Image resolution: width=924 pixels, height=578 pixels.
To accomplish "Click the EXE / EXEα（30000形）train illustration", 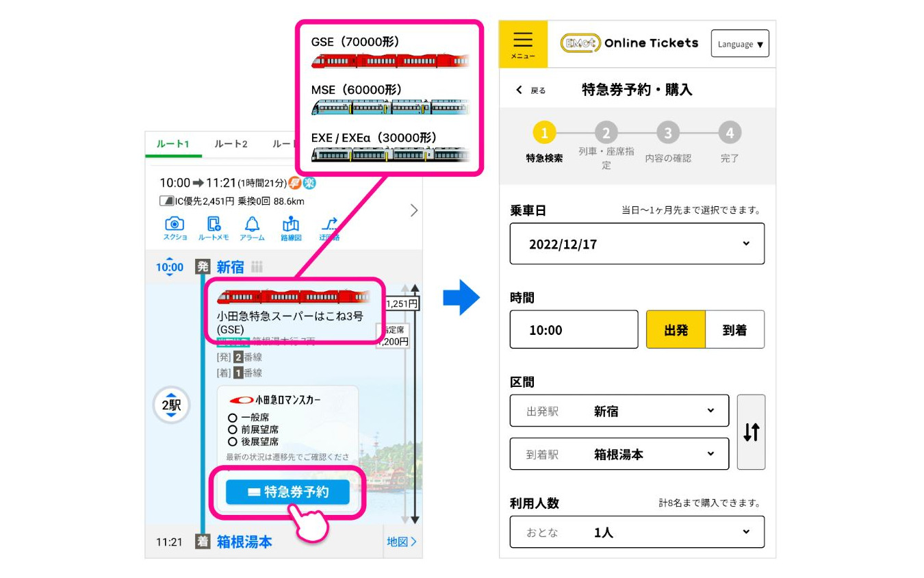I will pos(390,155).
